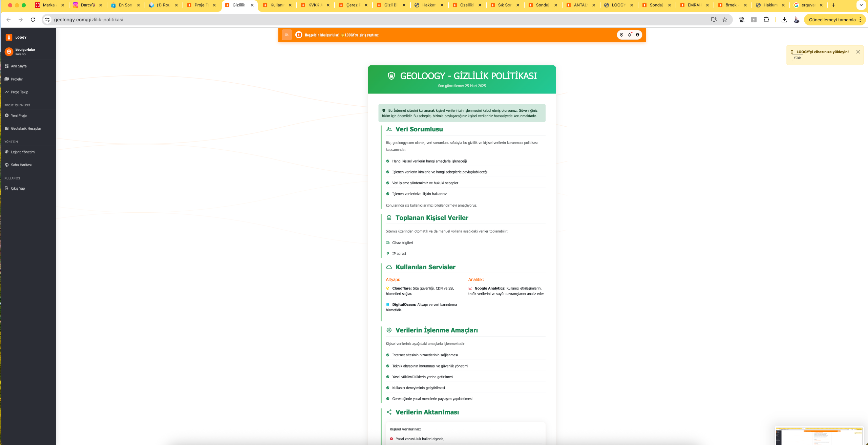
Task: Expand the tab search dropdown arrow
Action: [x=861, y=5]
